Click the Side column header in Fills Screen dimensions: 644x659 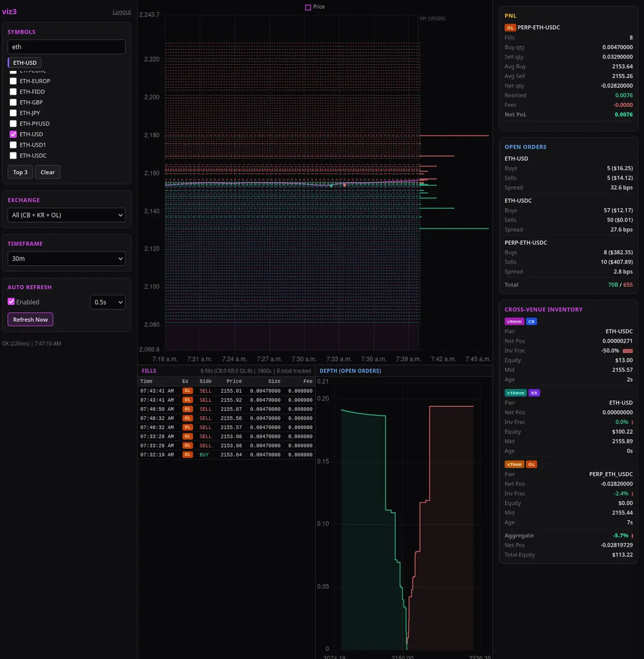[206, 381]
